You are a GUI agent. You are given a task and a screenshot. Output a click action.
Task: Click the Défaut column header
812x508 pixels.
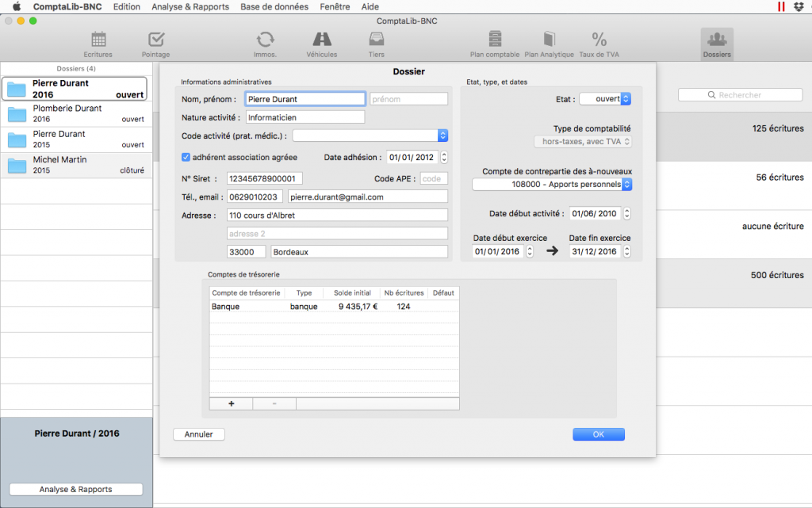[x=443, y=292]
